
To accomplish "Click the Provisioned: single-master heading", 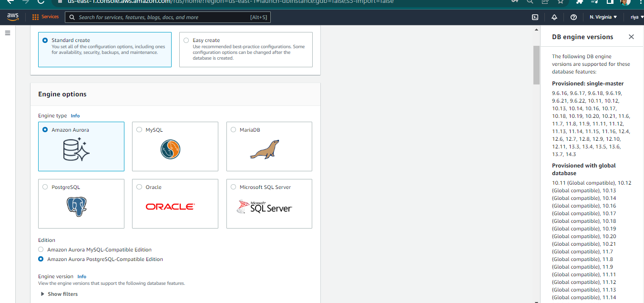I will [x=588, y=84].
